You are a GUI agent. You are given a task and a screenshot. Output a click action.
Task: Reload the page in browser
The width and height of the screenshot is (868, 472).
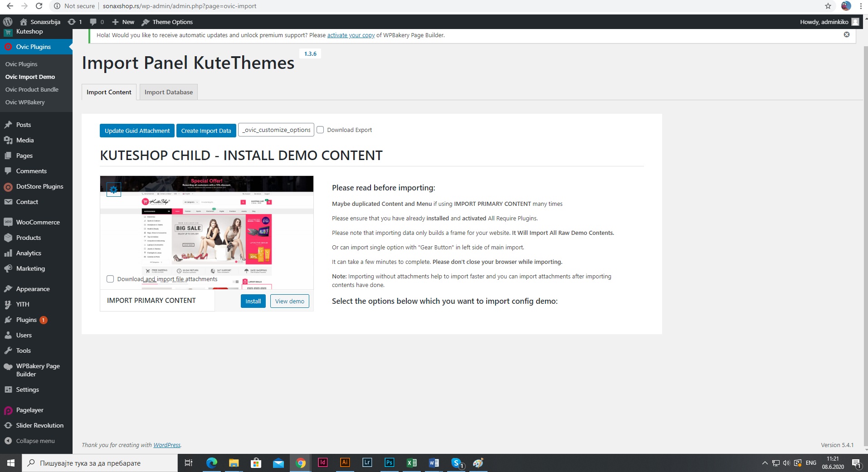pos(39,6)
